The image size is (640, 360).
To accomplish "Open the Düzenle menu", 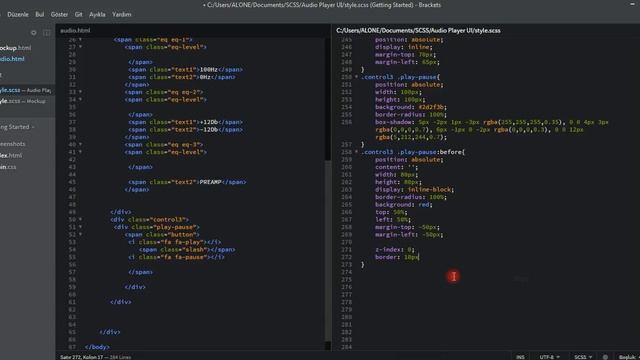I will (18, 14).
